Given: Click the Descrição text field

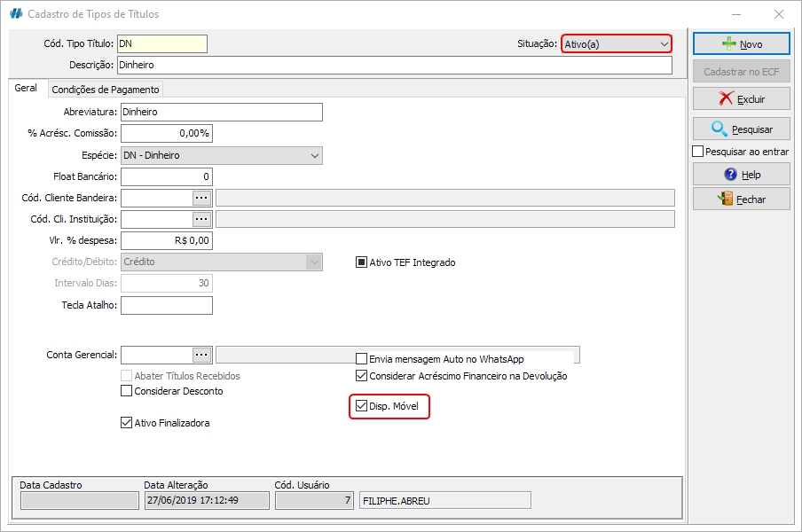Looking at the screenshot, I should (x=394, y=66).
